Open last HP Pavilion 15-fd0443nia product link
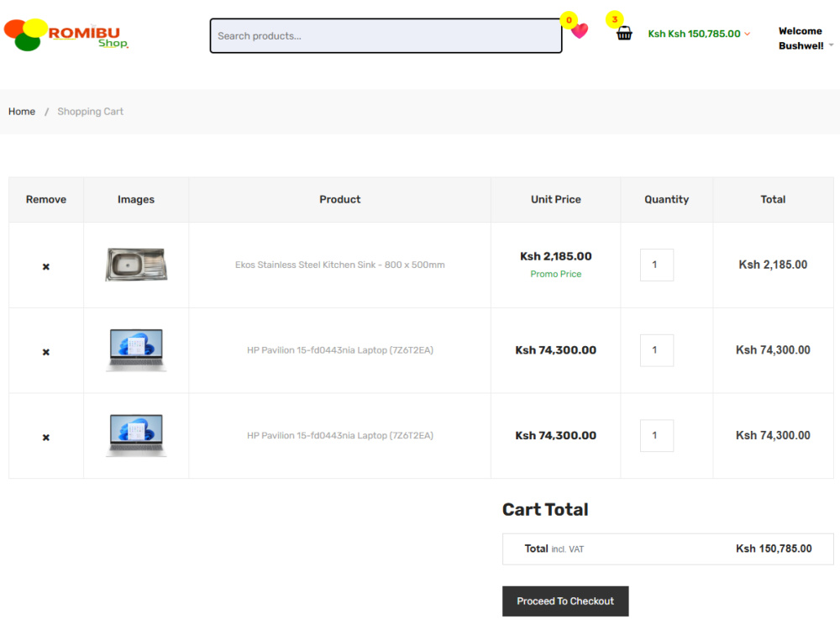Viewport: 840px width, 630px height. coord(339,435)
